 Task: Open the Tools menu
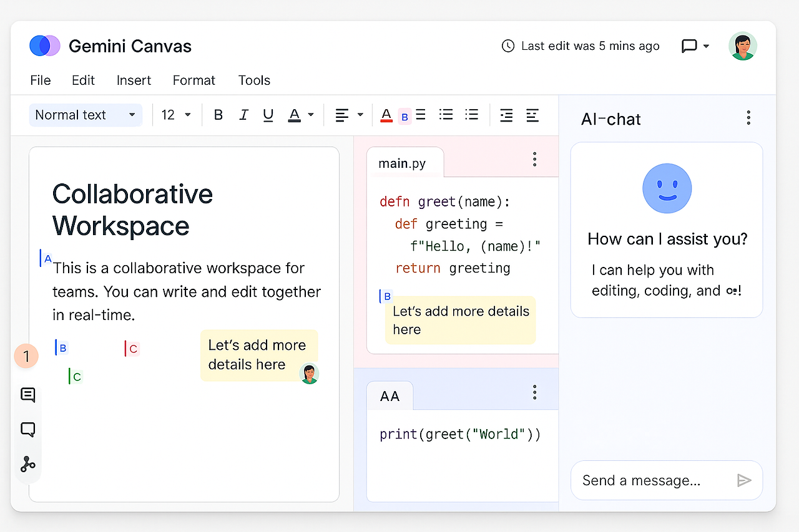(x=254, y=80)
